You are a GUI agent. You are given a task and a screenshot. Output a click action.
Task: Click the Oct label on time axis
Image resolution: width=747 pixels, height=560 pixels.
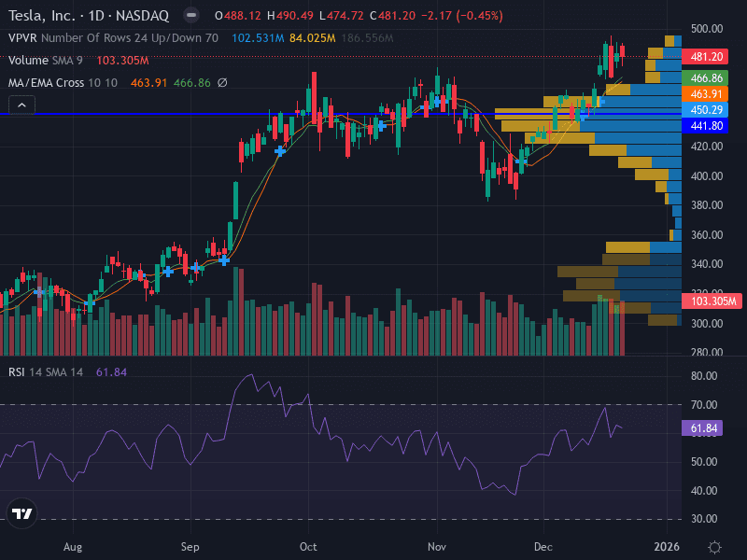coord(308,547)
